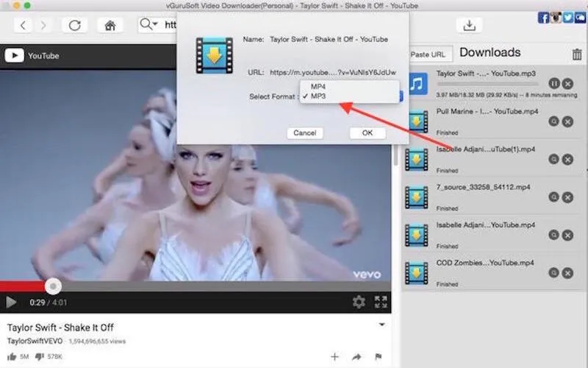Screen dimensions: 588x368
Task: Click the web page vertical scrollbar
Action: point(395,156)
